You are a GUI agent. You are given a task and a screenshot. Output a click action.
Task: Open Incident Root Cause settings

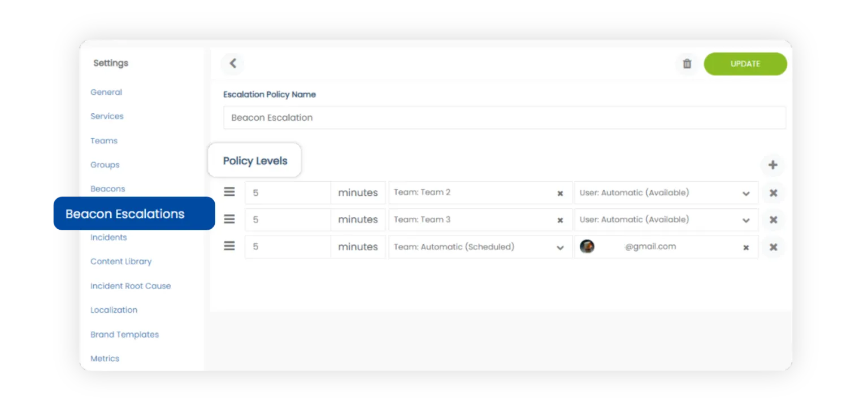[x=131, y=286]
